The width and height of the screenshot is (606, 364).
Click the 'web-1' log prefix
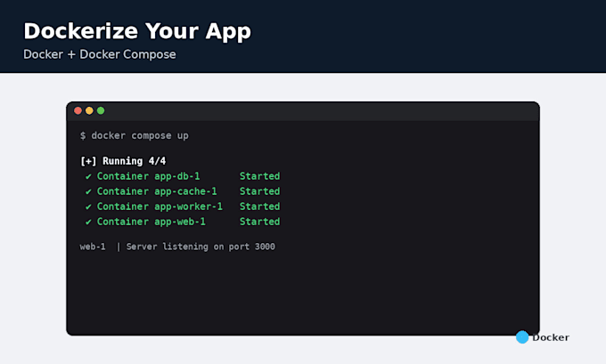[x=93, y=247]
